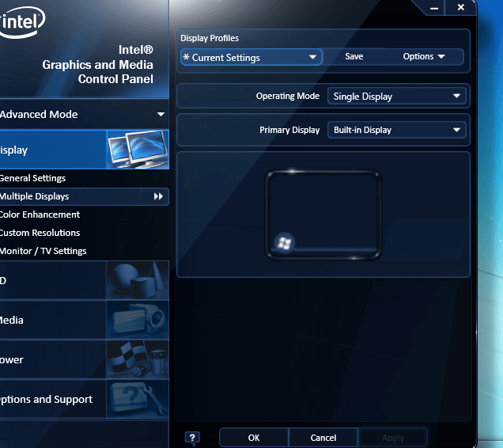This screenshot has width=503, height=448.
Task: Open the Display Profiles Current Settings dropdown
Action: tap(251, 58)
